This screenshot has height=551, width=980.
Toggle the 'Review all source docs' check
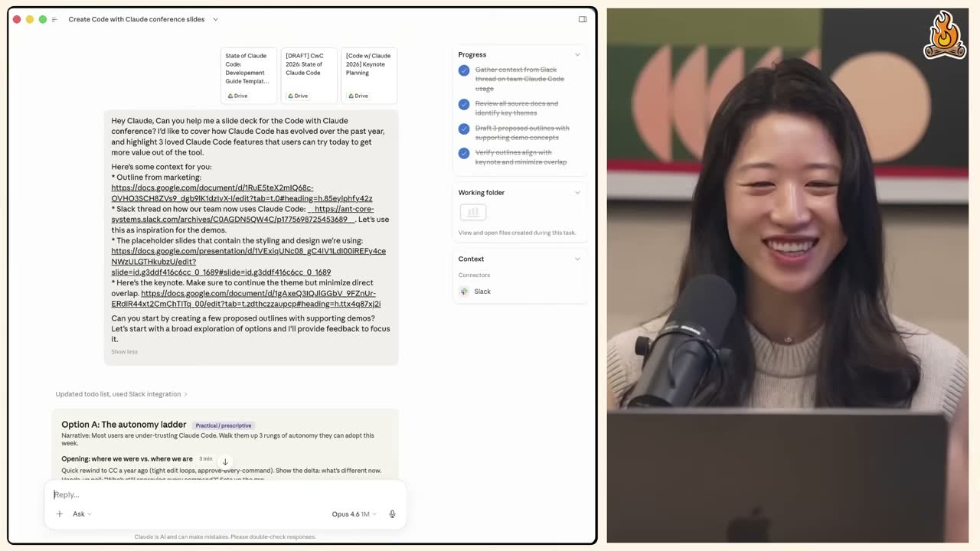(x=464, y=104)
